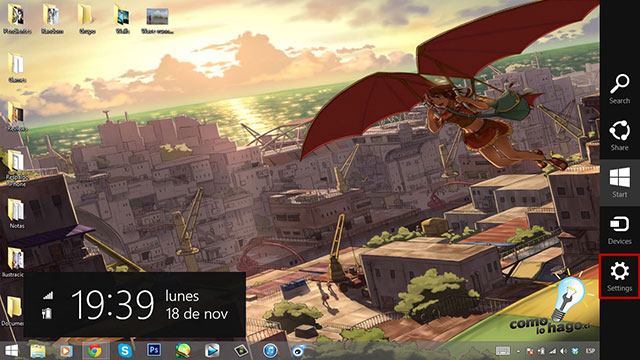Open the orange media player taskbar icon
640x360 pixels.
click(x=66, y=351)
